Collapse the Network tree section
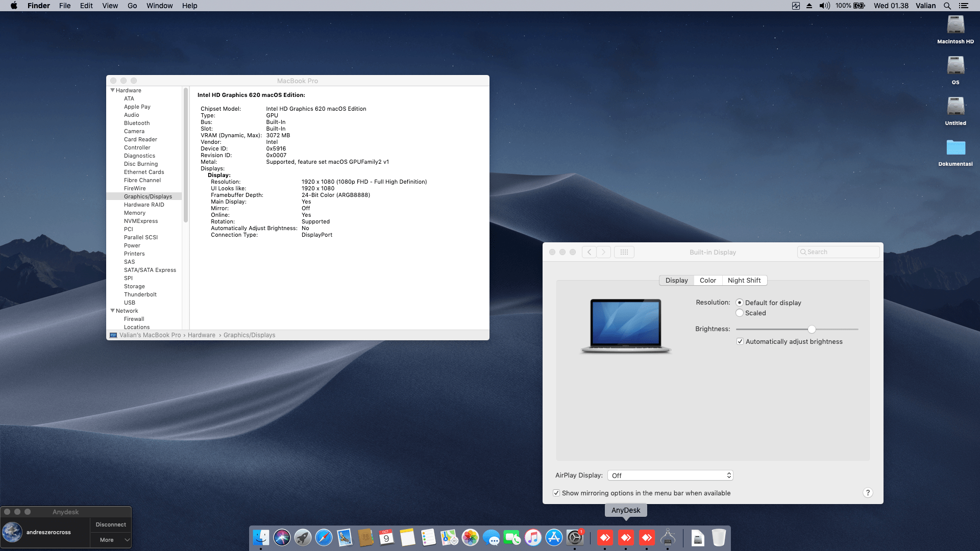Screen dimensions: 980x551 pyautogui.click(x=112, y=311)
